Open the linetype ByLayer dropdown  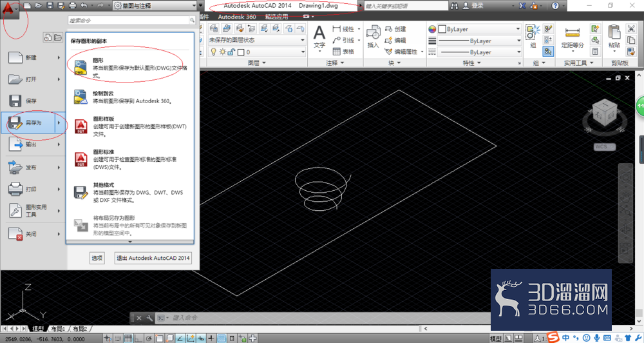pyautogui.click(x=480, y=52)
